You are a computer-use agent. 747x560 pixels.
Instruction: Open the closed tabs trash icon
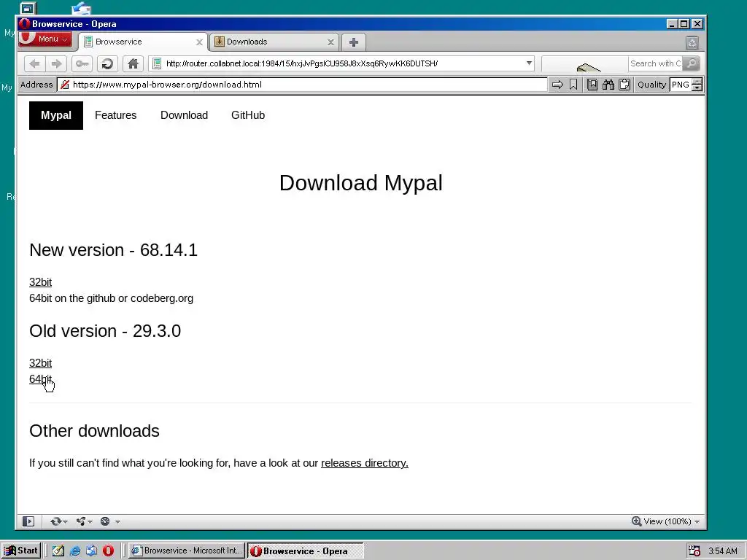coord(692,43)
